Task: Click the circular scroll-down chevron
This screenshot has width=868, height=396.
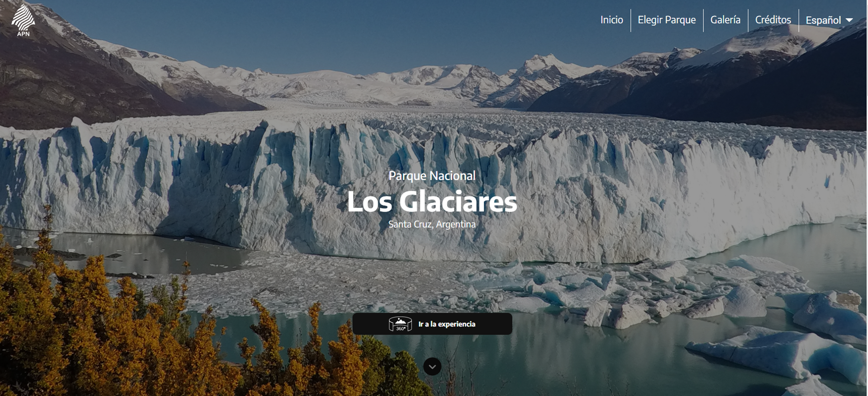Action: click(432, 367)
